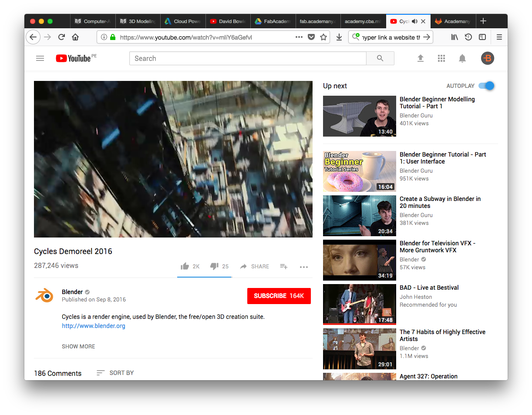Click the YouTube search input field

[x=248, y=58]
